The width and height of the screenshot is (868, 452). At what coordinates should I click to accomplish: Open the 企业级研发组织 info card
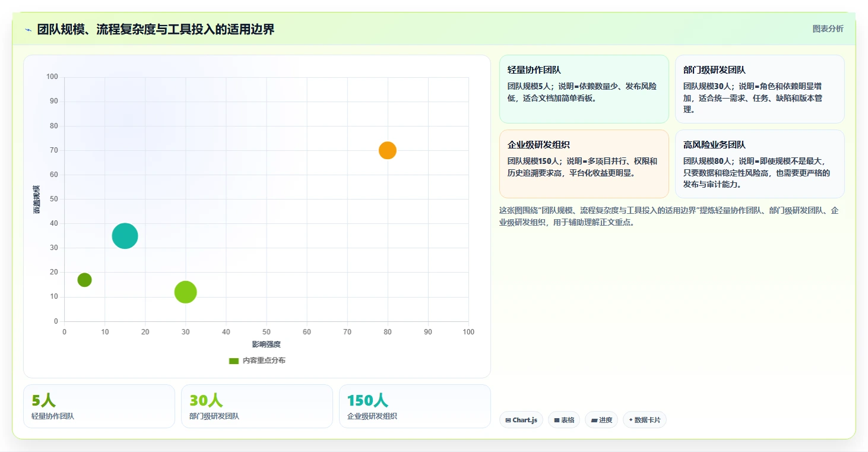coord(584,164)
